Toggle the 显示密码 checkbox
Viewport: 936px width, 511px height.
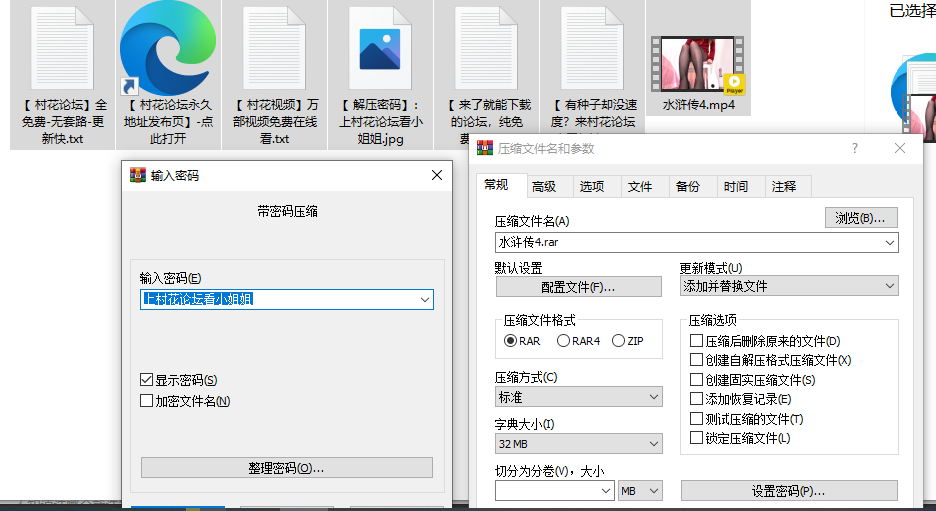click(146, 380)
